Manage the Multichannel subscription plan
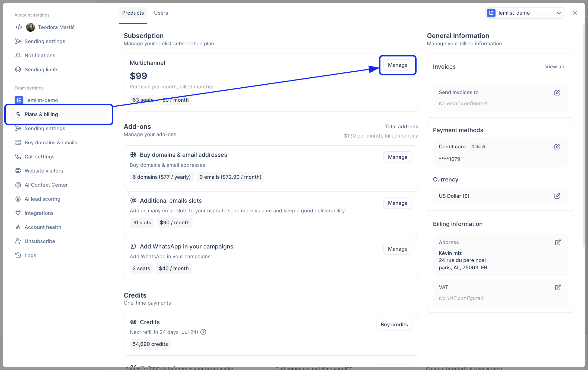Image resolution: width=588 pixels, height=370 pixels. click(x=398, y=65)
